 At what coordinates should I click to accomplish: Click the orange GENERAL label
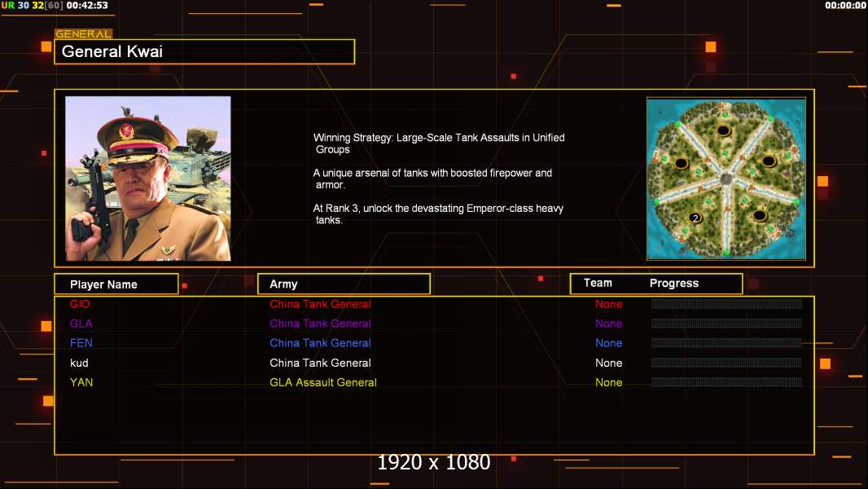pyautogui.click(x=83, y=33)
